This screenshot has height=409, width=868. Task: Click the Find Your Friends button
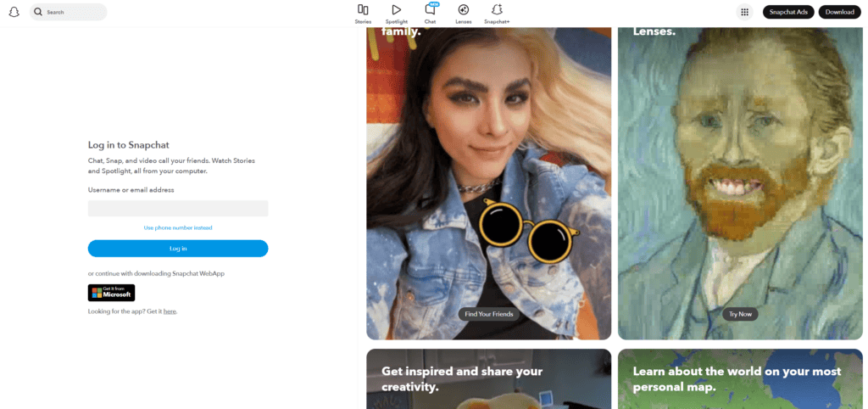click(x=489, y=314)
